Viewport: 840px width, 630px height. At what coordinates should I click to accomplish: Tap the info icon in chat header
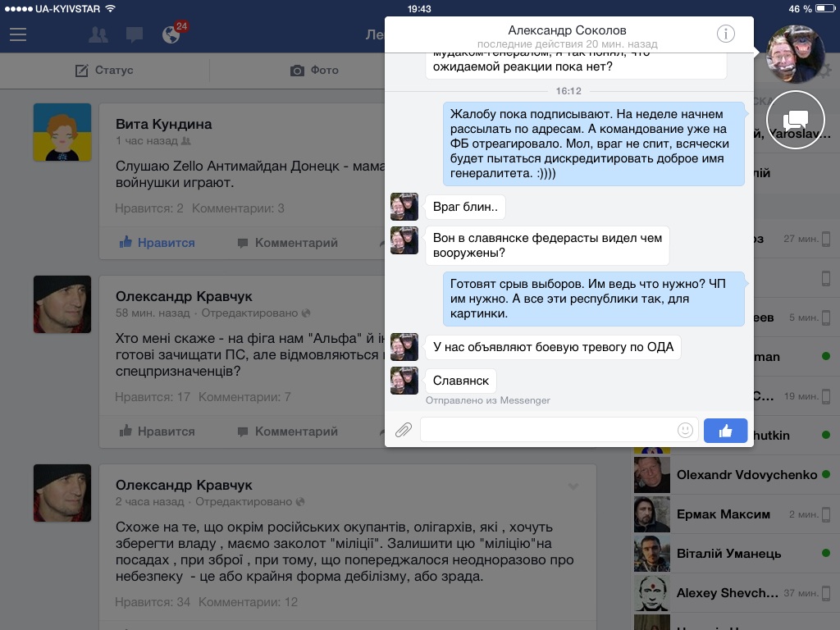coord(725,34)
